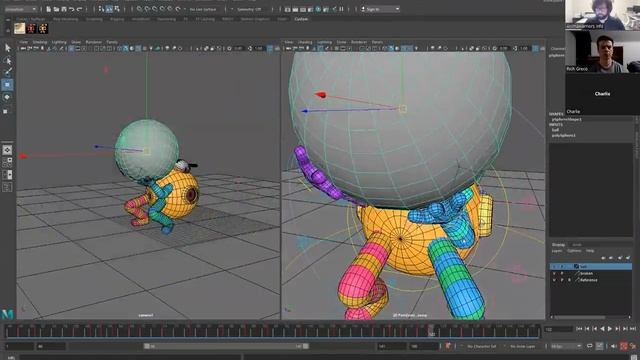This screenshot has width=640, height=360.
Task: Click the orange character shelf icon
Action: tap(43, 28)
